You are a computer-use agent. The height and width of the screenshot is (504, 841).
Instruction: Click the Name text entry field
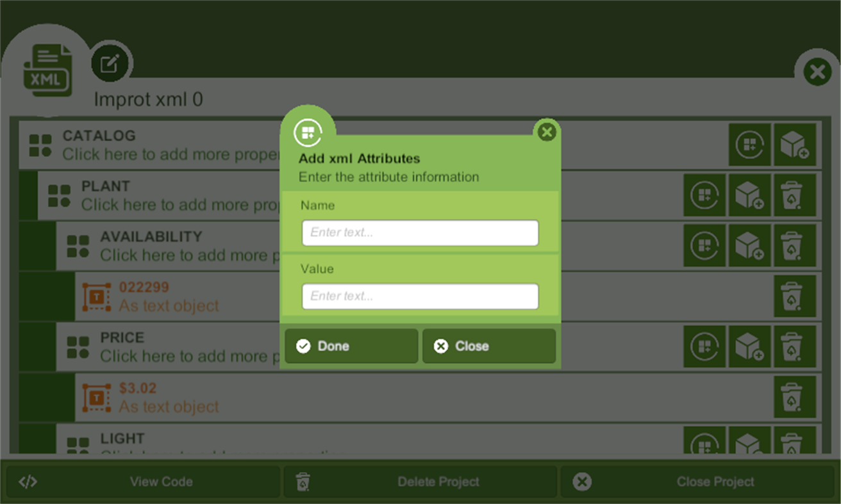[x=420, y=232]
